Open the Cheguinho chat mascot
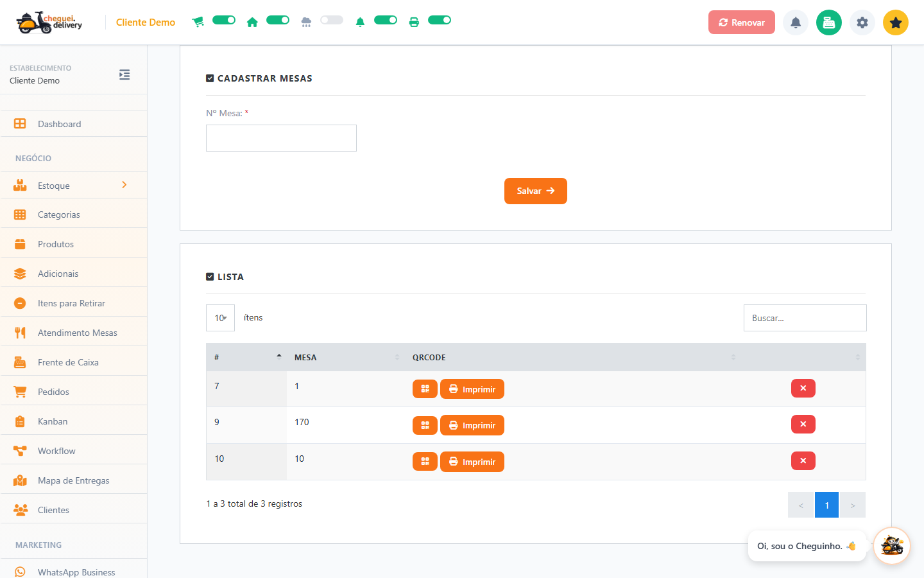 [892, 546]
